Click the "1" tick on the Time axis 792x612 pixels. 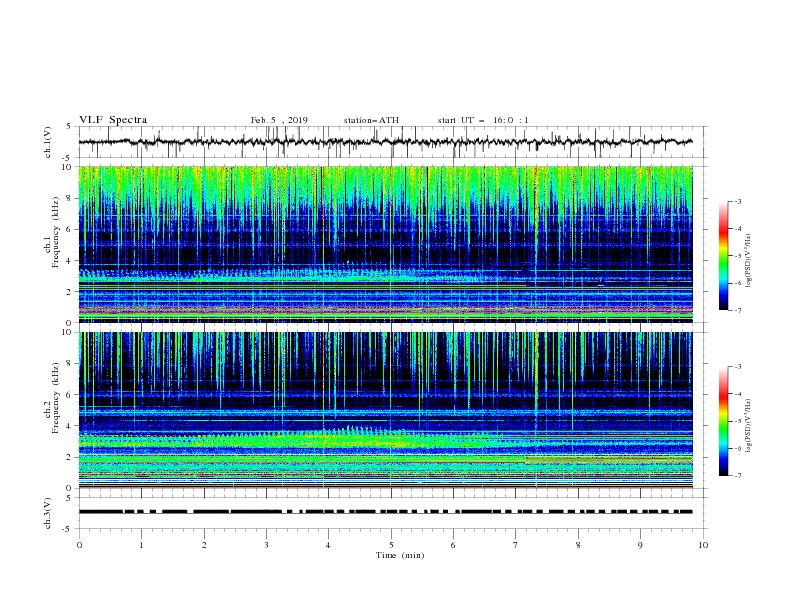click(x=141, y=545)
